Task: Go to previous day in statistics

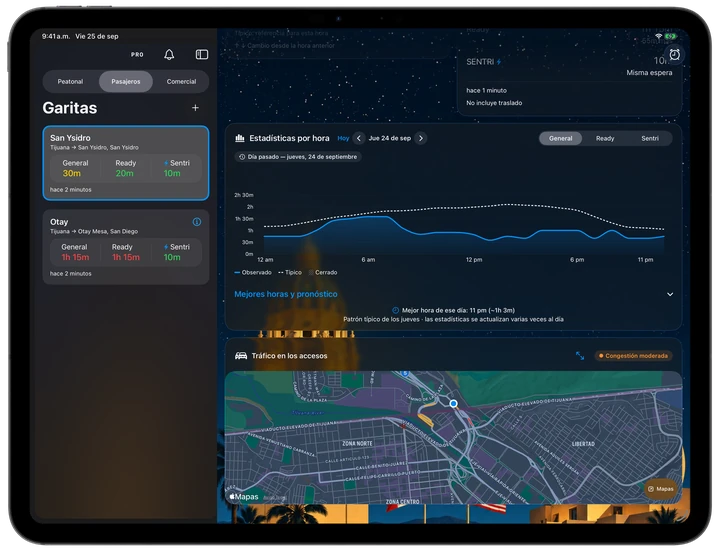Action: click(359, 138)
